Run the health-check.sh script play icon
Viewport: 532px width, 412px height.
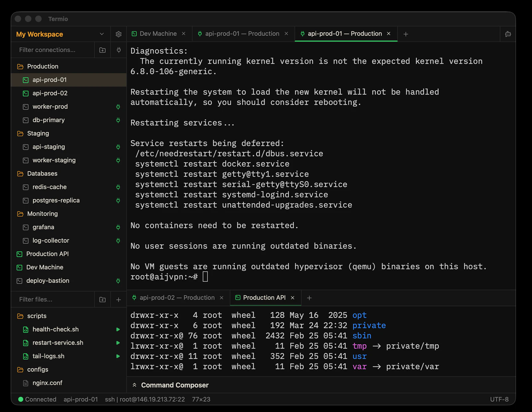click(118, 330)
